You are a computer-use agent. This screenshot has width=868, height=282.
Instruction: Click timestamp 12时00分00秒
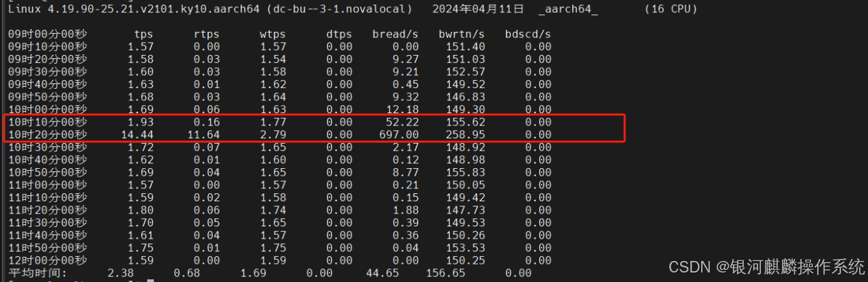(47, 260)
